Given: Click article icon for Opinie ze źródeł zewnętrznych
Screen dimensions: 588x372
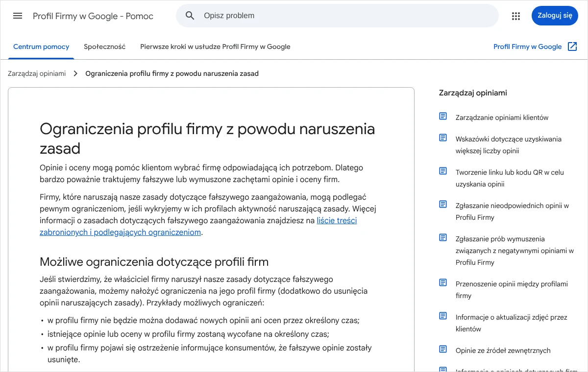Looking at the screenshot, I should click(x=443, y=349).
